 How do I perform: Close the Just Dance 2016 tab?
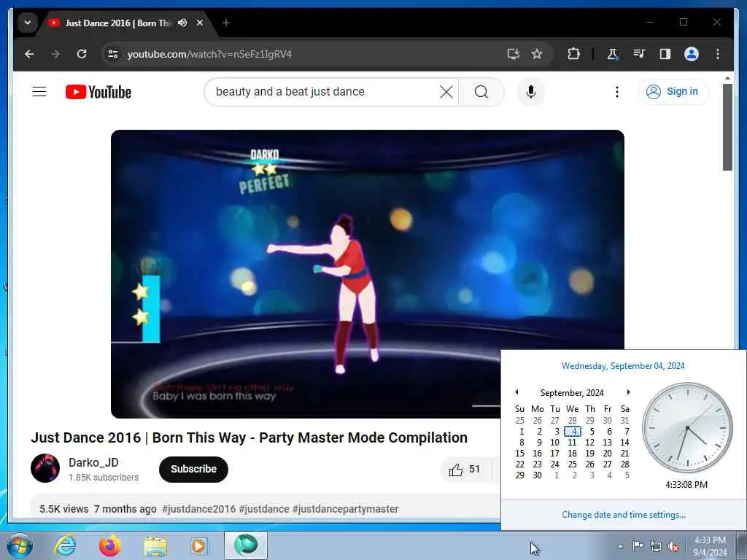pos(200,23)
